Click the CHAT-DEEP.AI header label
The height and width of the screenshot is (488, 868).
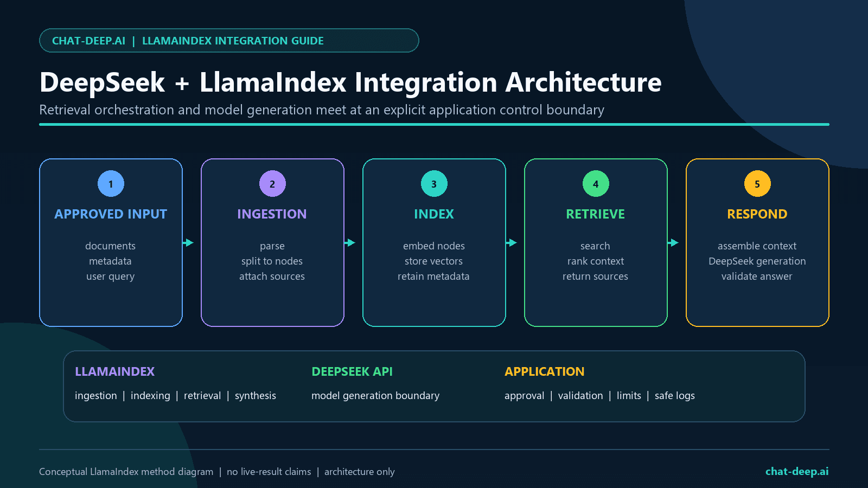(89, 41)
